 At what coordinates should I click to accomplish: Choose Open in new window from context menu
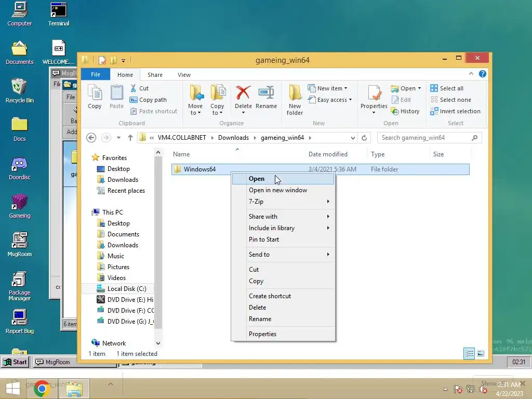click(283, 190)
